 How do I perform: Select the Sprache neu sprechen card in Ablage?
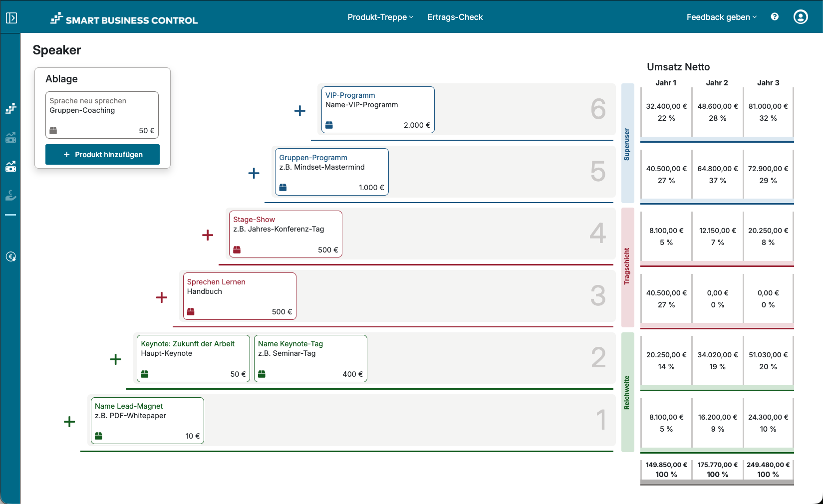coord(102,115)
